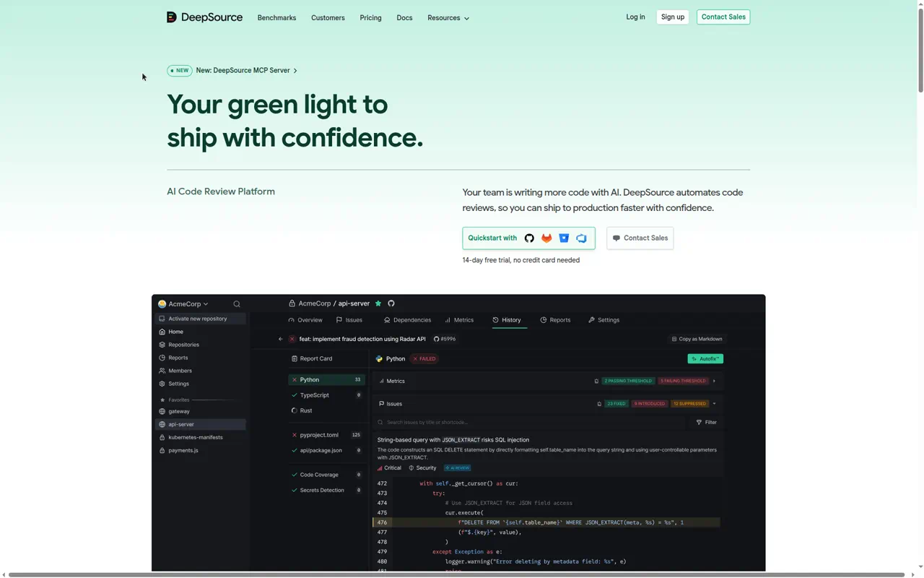Open quickstart with the GitHub icon
Viewport: 924px width, 578px height.
pyautogui.click(x=529, y=238)
